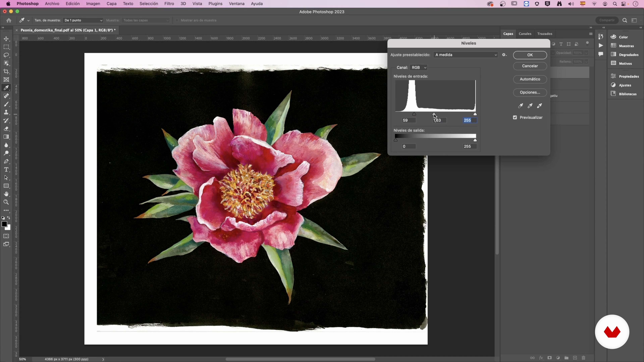Screen dimensions: 644x362
Task: Click the black point eyedropper in Niveles
Action: [x=521, y=106]
